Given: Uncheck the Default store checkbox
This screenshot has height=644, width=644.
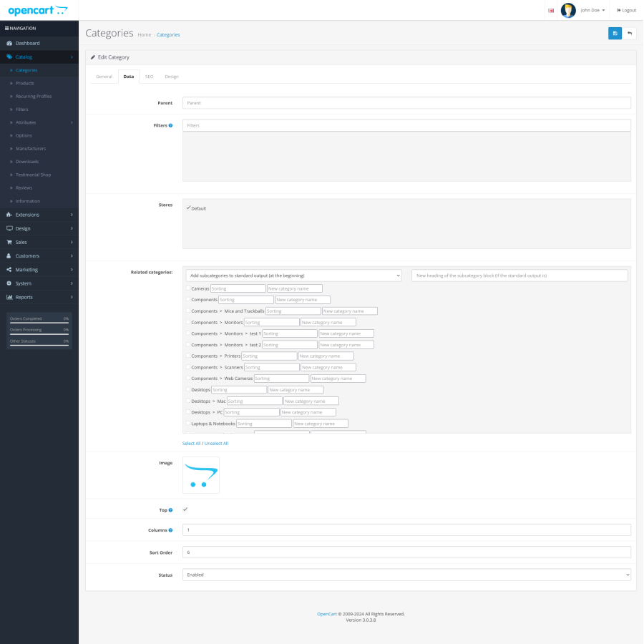Looking at the screenshot, I should [x=188, y=208].
